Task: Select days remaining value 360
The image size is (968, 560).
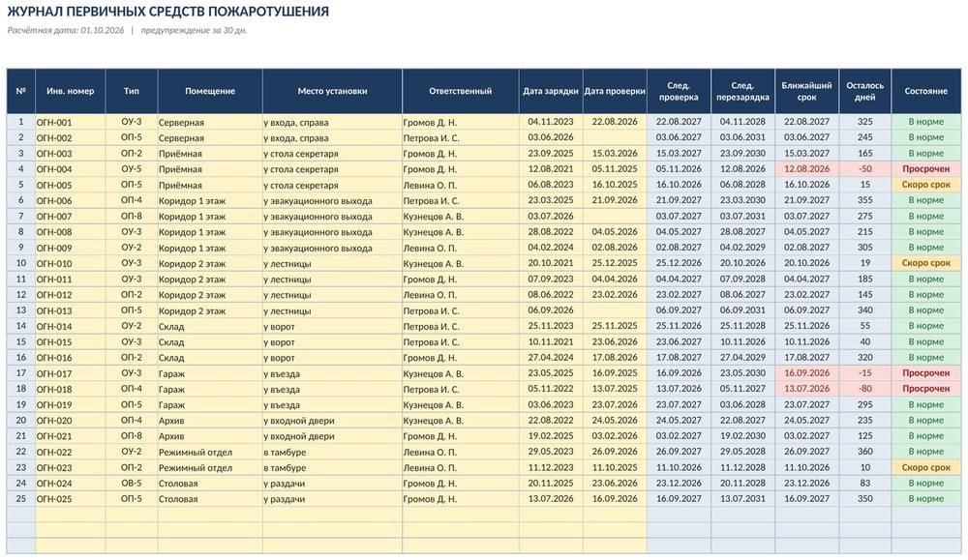Action: point(864,452)
